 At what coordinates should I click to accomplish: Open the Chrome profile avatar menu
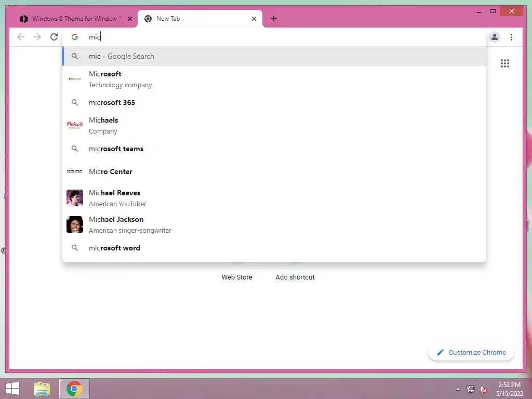pos(495,37)
